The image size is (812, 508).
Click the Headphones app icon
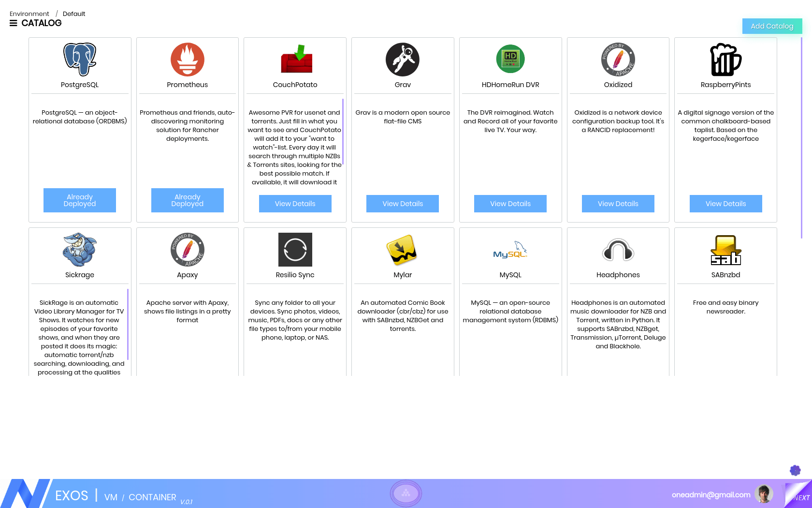tap(618, 250)
